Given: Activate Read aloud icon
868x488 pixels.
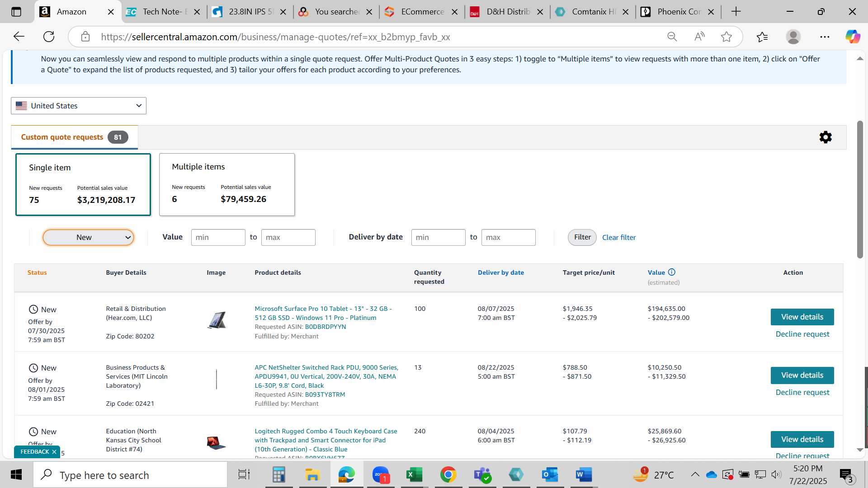Looking at the screenshot, I should click(x=699, y=37).
